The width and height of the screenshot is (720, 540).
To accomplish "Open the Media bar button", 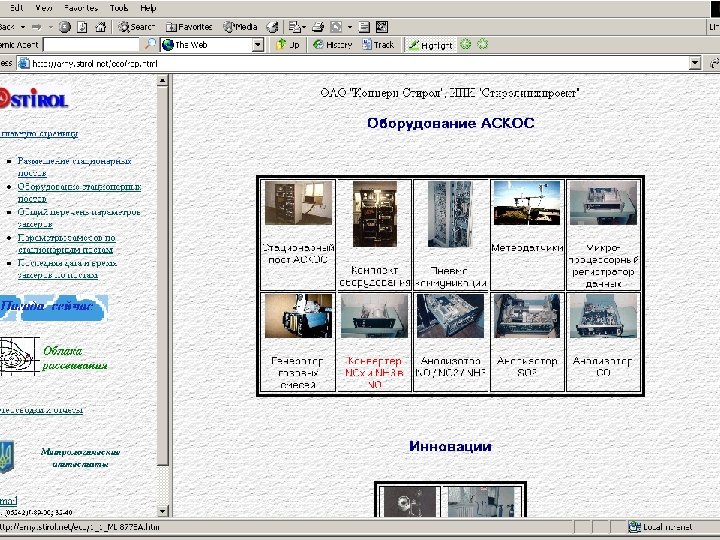I will tap(240, 27).
